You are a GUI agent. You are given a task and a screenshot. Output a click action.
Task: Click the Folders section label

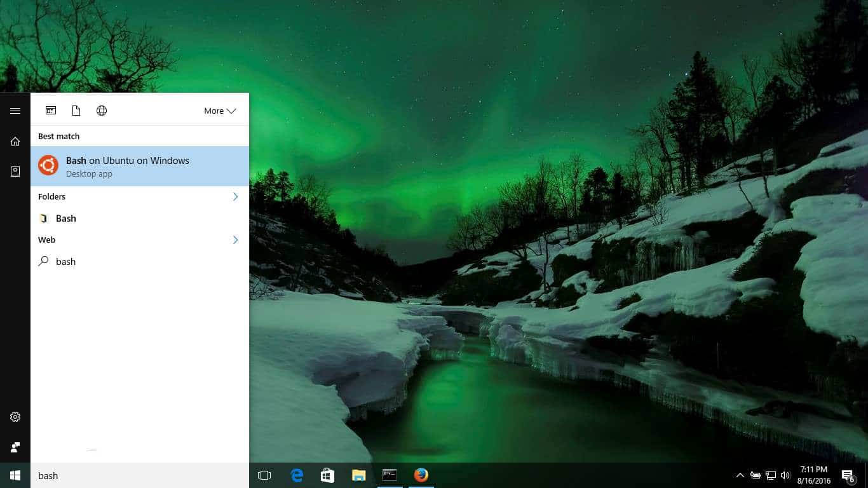point(51,196)
